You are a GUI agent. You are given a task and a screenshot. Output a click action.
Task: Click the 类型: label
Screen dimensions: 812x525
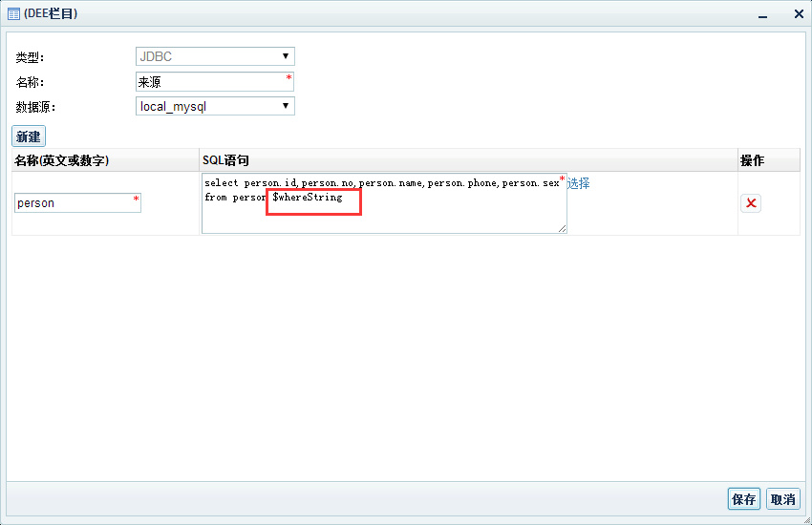tap(30, 57)
